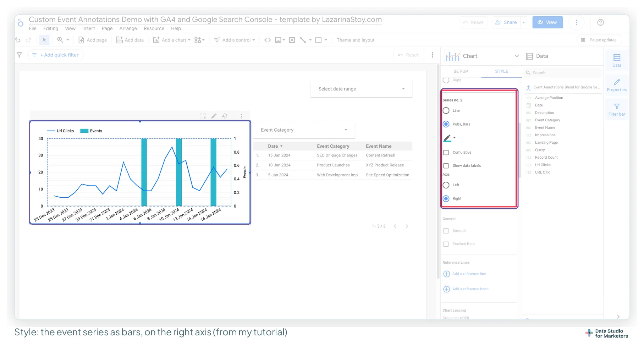Click the line drawing tool icon
The height and width of the screenshot is (346, 644).
(x=303, y=40)
